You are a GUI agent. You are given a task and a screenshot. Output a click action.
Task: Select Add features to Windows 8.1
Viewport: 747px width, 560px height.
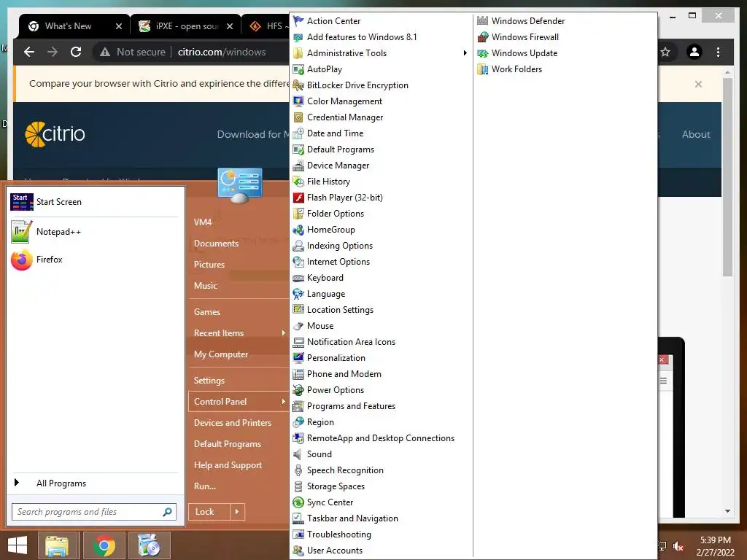[362, 37]
